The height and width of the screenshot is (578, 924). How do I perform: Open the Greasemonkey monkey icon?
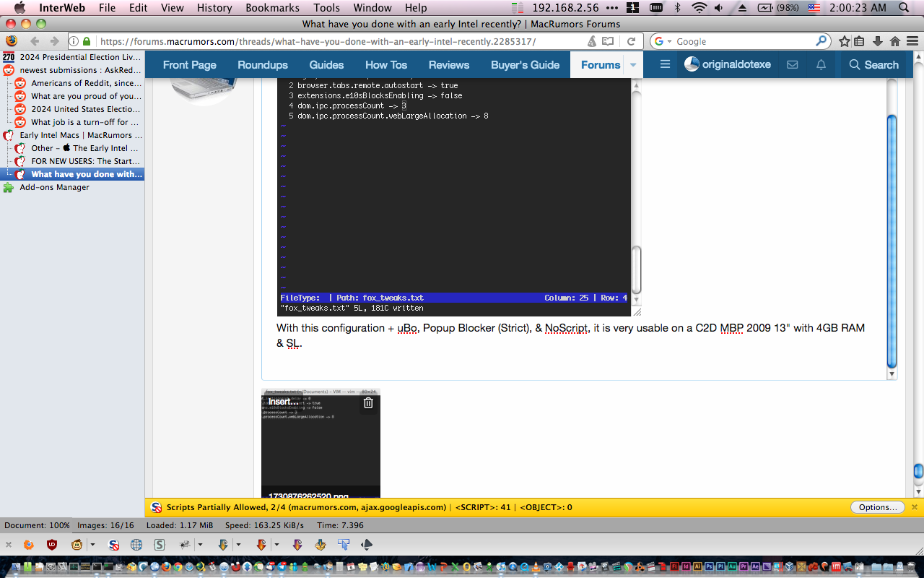77,544
